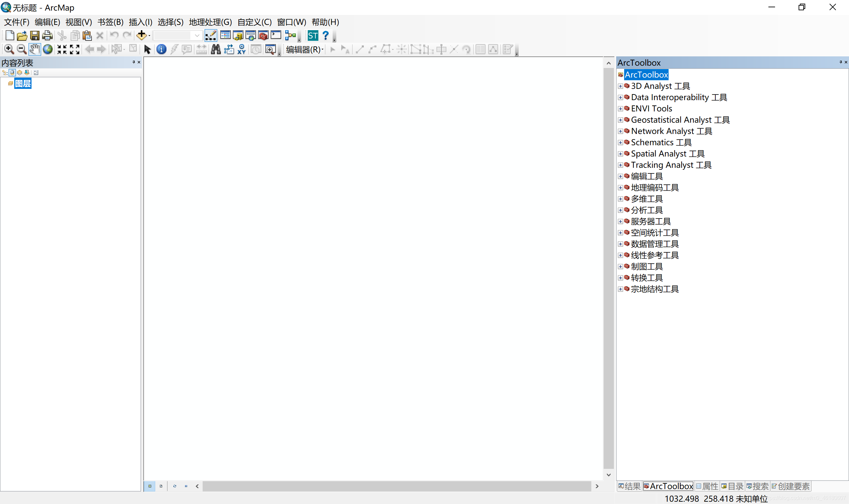849x504 pixels.
Task: Select the 空间统计工具 item
Action: [x=655, y=233]
